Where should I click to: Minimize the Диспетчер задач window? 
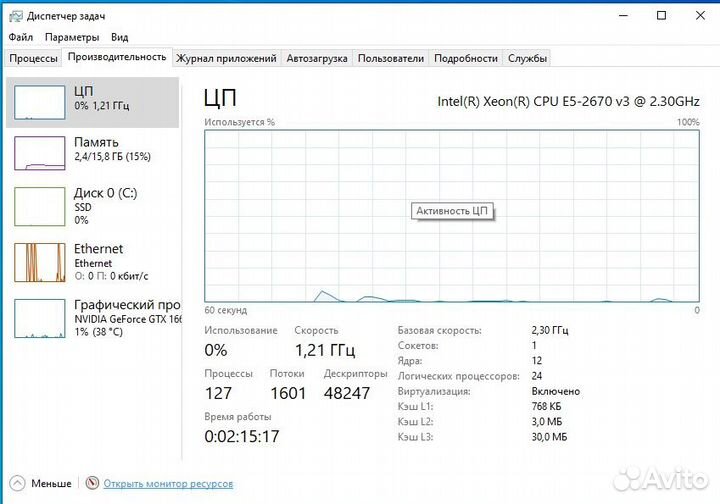pyautogui.click(x=623, y=16)
